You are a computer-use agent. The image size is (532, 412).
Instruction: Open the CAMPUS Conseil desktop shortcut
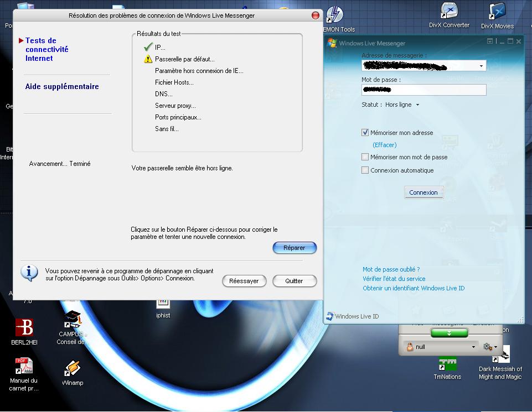tap(73, 319)
